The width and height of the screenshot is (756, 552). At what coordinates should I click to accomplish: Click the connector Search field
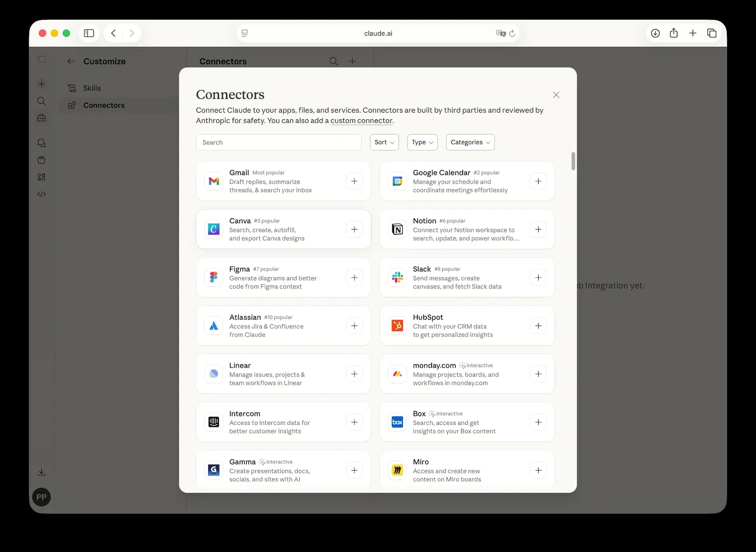[279, 142]
